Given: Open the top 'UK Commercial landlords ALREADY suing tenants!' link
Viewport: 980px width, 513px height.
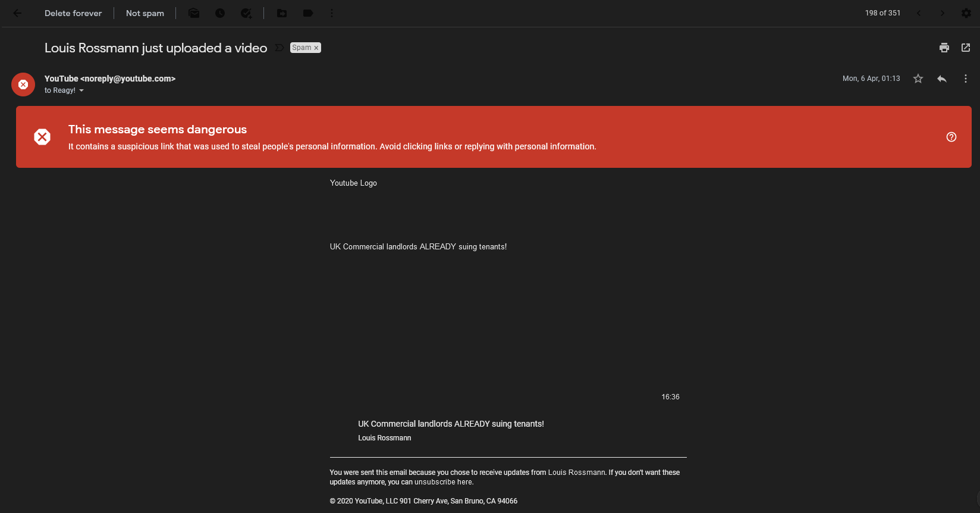Looking at the screenshot, I should click(x=418, y=246).
